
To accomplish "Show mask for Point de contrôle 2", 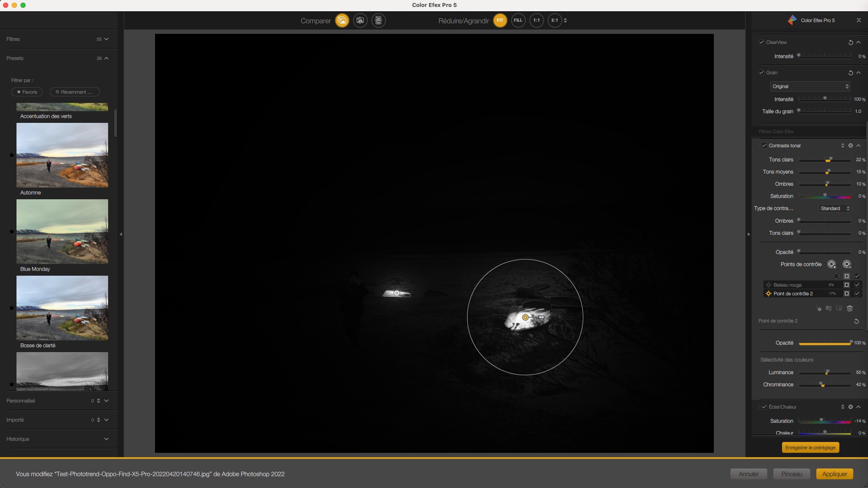I will click(847, 293).
